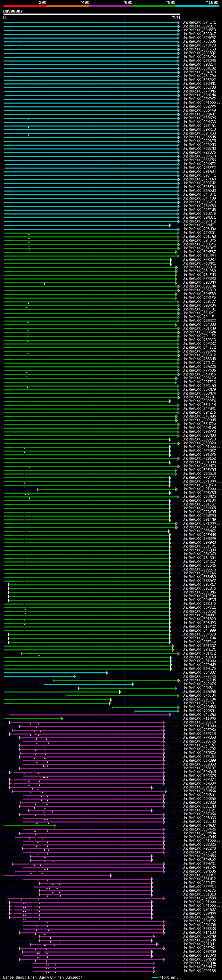Click UniRef100_O65449 label
222x980 pixels.
point(199,110)
